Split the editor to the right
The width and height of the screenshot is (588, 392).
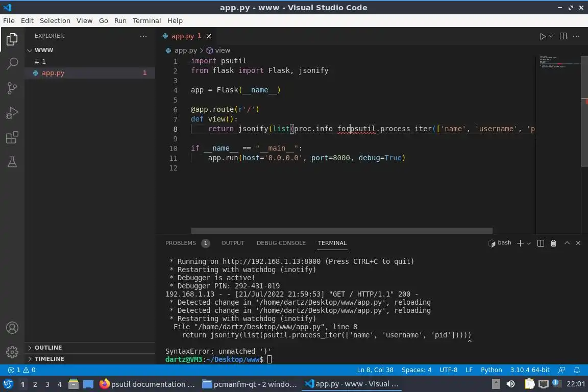click(x=563, y=36)
